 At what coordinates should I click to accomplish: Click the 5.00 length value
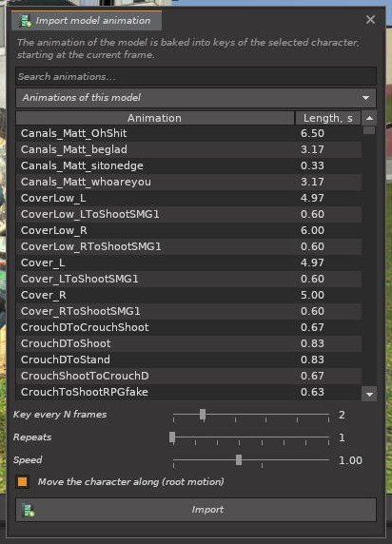coord(312,295)
